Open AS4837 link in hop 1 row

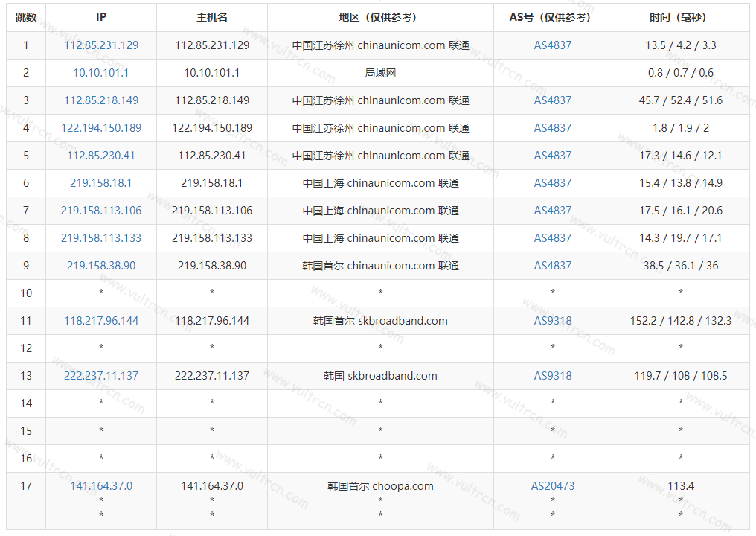point(553,45)
